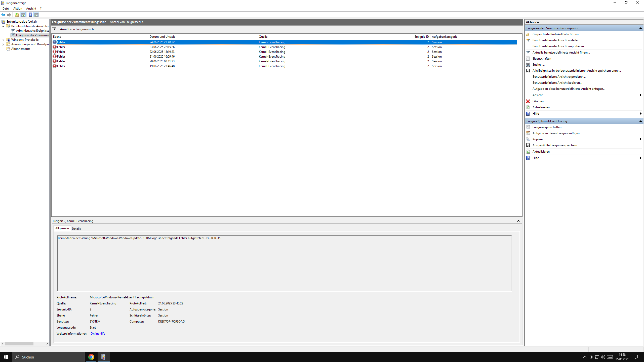The width and height of the screenshot is (644, 362).
Task: Click the blue help toolbar icon
Action: (x=30, y=15)
